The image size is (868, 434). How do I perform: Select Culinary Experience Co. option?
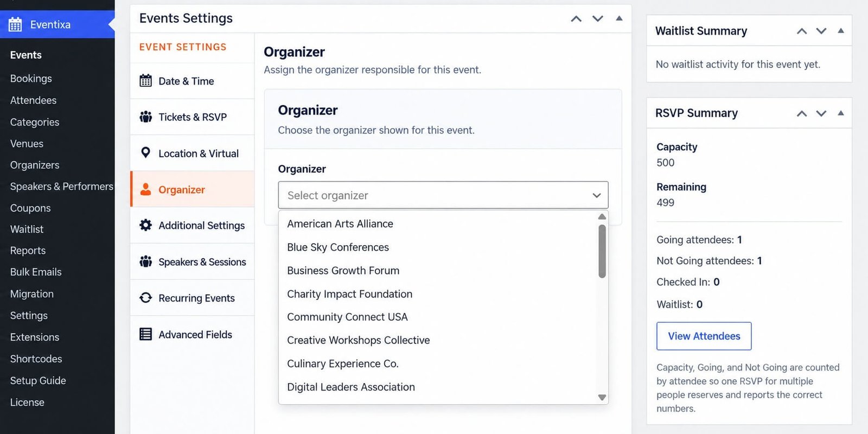coord(343,363)
